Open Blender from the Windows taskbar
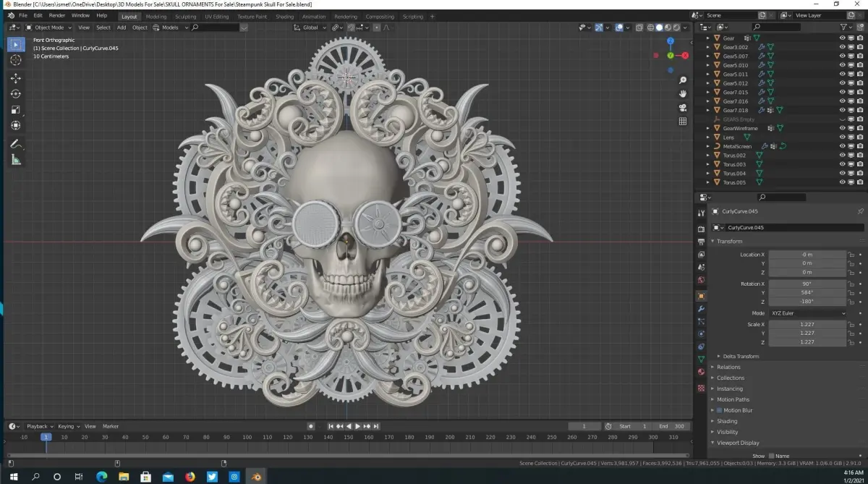 (256, 477)
